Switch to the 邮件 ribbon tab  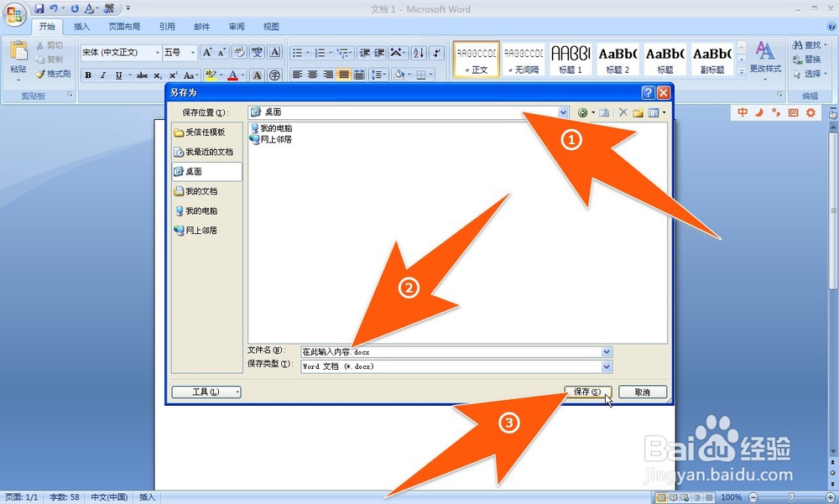point(201,26)
